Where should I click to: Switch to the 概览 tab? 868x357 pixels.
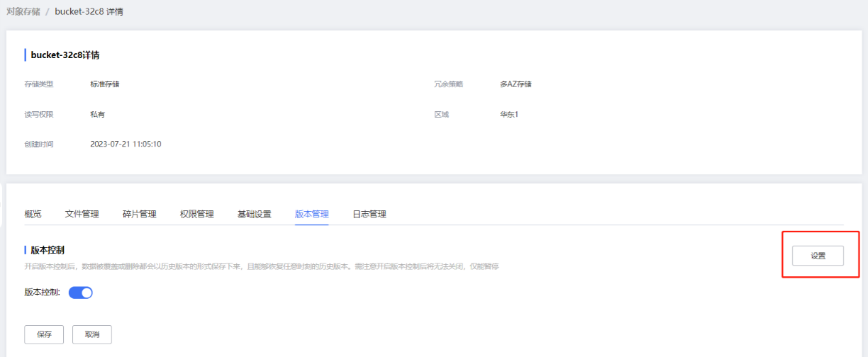point(33,214)
